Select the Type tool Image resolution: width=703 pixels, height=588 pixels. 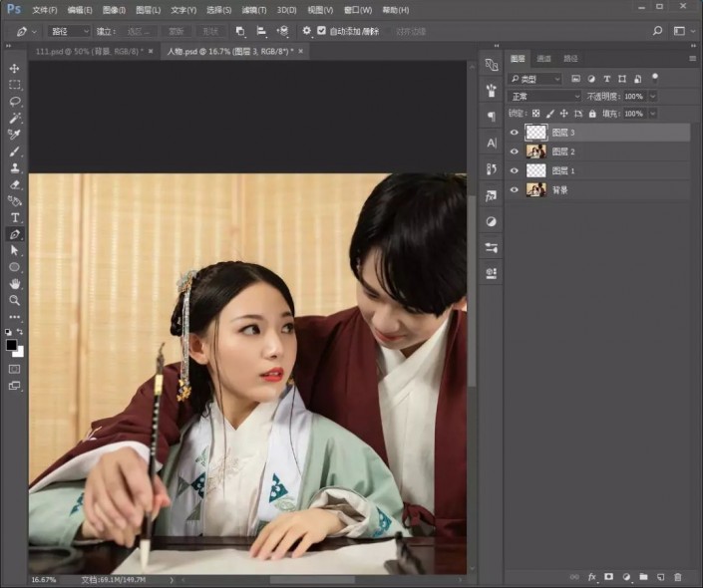tap(14, 218)
